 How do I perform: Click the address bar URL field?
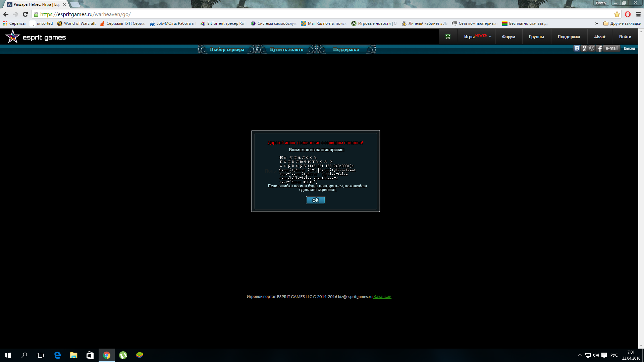(x=302, y=14)
